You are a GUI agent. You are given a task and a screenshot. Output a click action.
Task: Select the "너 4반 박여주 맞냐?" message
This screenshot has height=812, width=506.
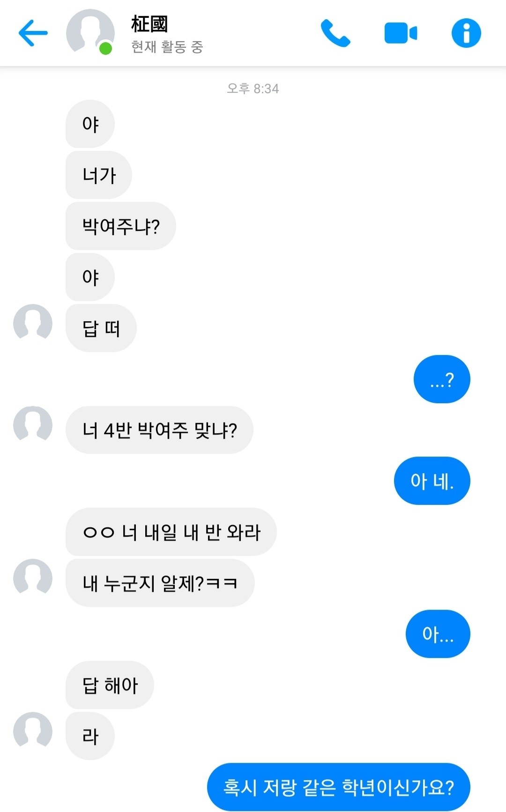click(159, 430)
